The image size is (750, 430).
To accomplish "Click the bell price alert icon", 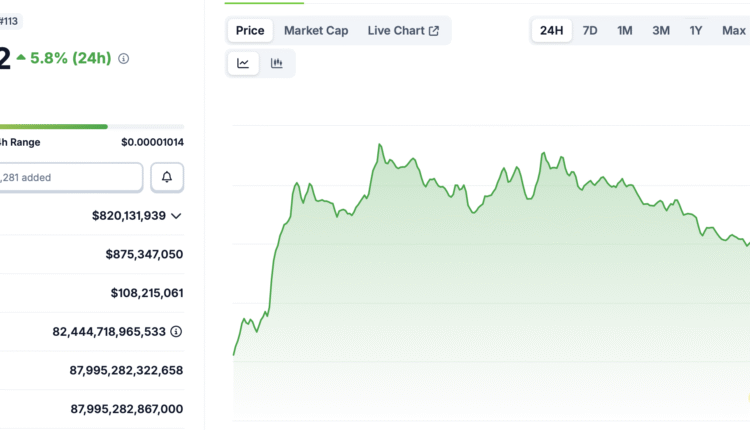I will tap(167, 177).
